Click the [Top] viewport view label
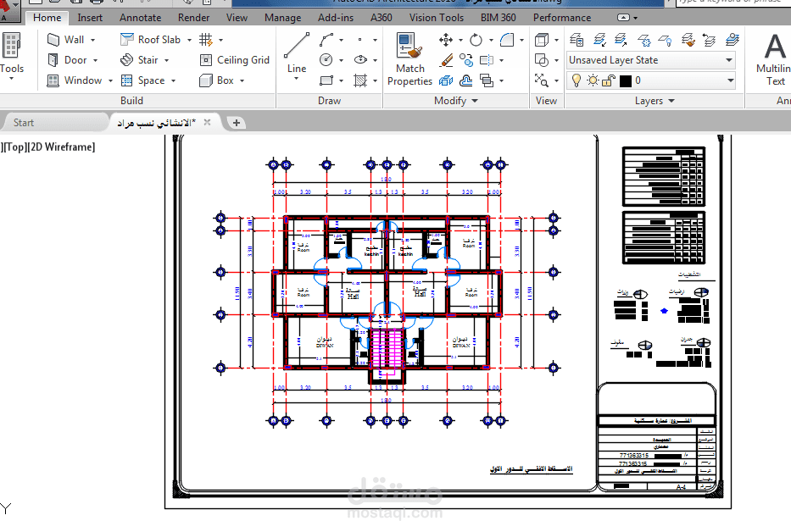 pos(15,147)
